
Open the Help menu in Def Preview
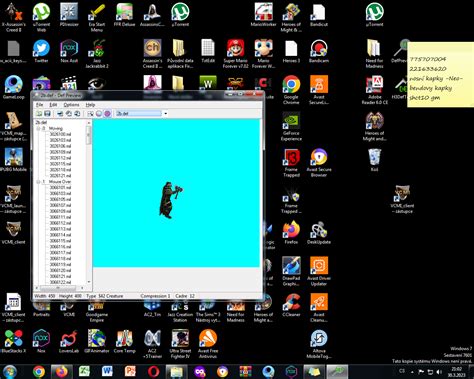click(x=90, y=105)
